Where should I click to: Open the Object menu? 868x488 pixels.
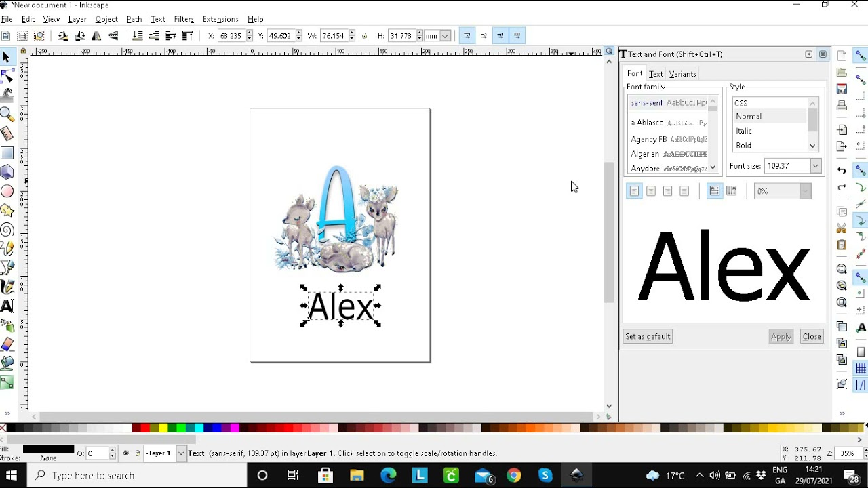(106, 19)
